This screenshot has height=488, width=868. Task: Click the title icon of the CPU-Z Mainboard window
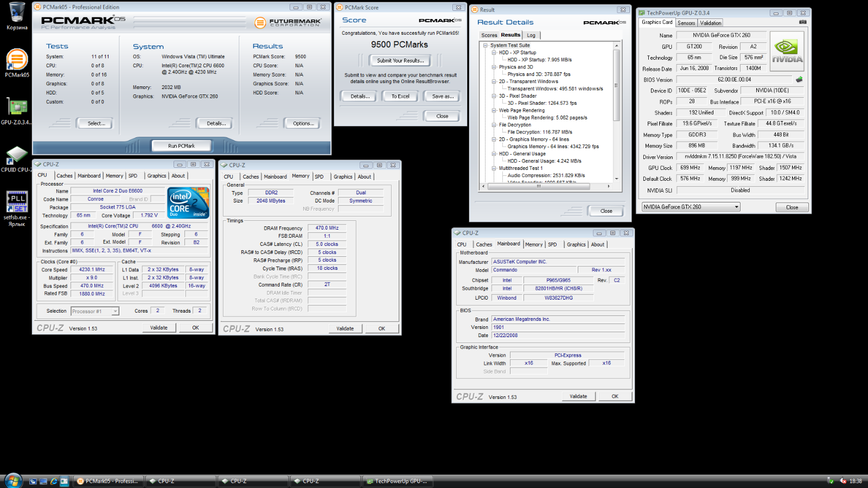[457, 233]
